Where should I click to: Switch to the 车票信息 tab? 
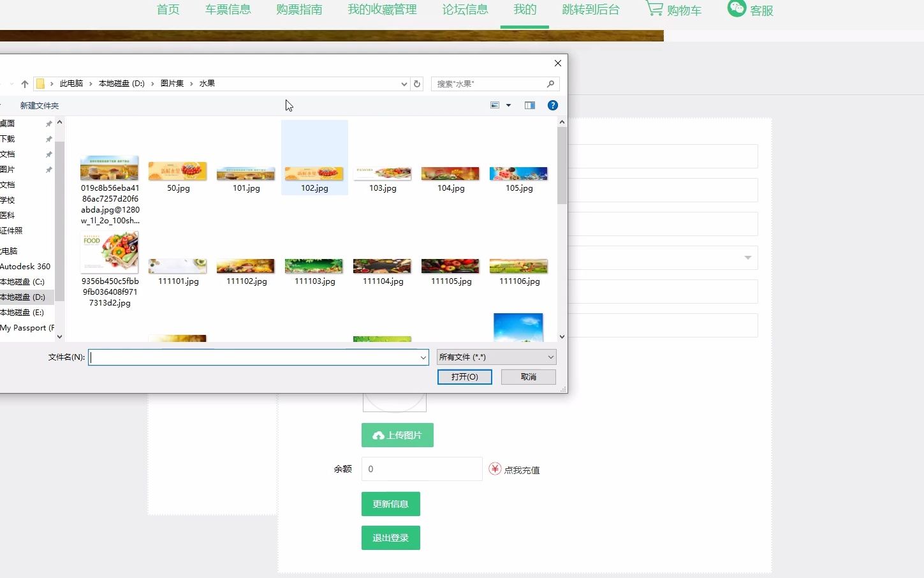[228, 10]
